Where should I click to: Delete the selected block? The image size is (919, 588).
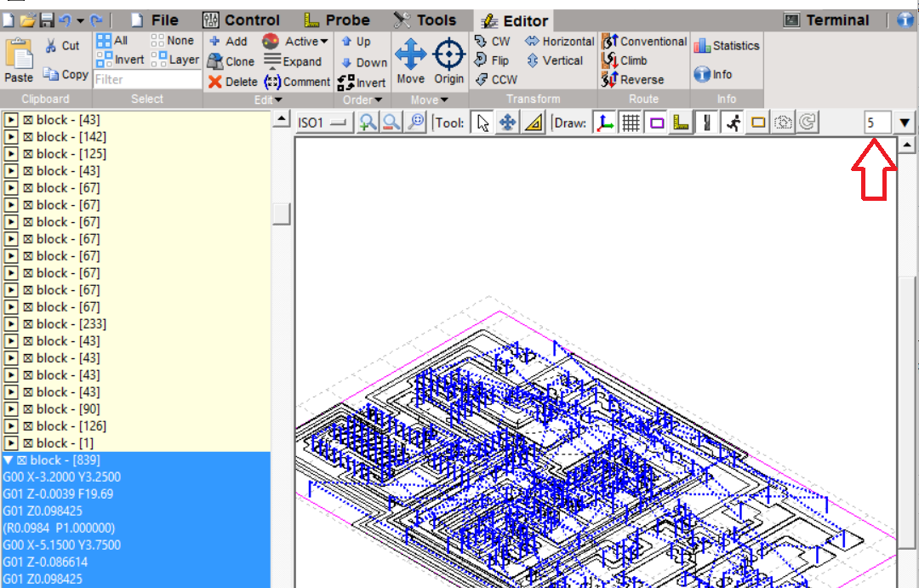(x=232, y=82)
